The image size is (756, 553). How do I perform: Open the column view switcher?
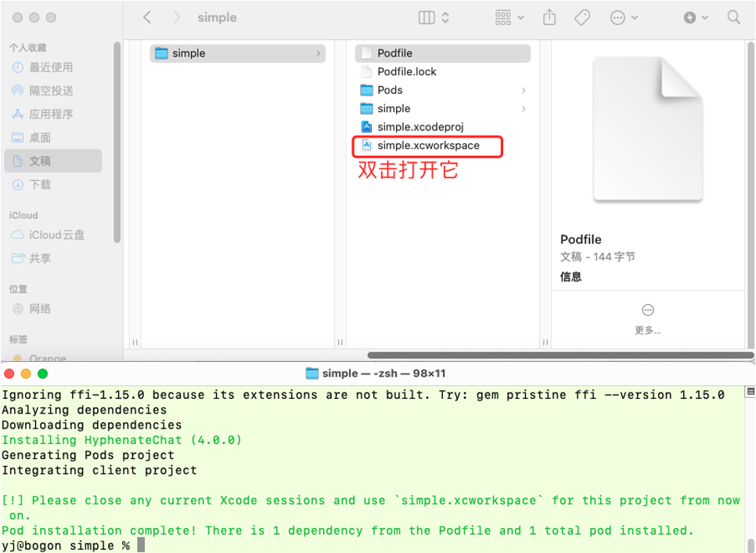click(434, 17)
